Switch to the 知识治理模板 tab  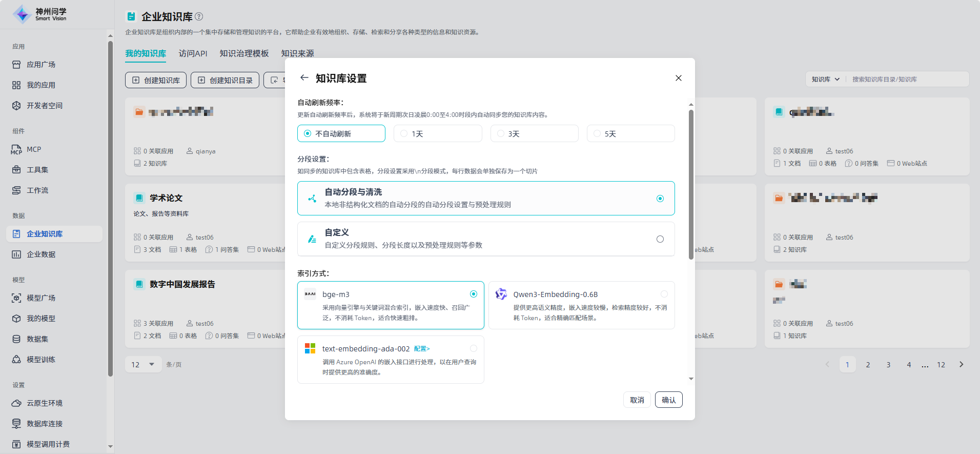[244, 53]
